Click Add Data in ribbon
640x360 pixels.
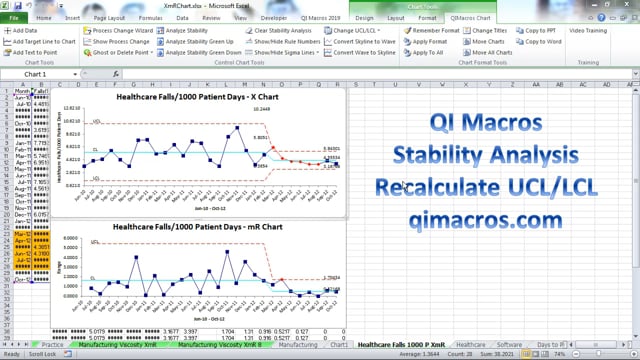20,31
